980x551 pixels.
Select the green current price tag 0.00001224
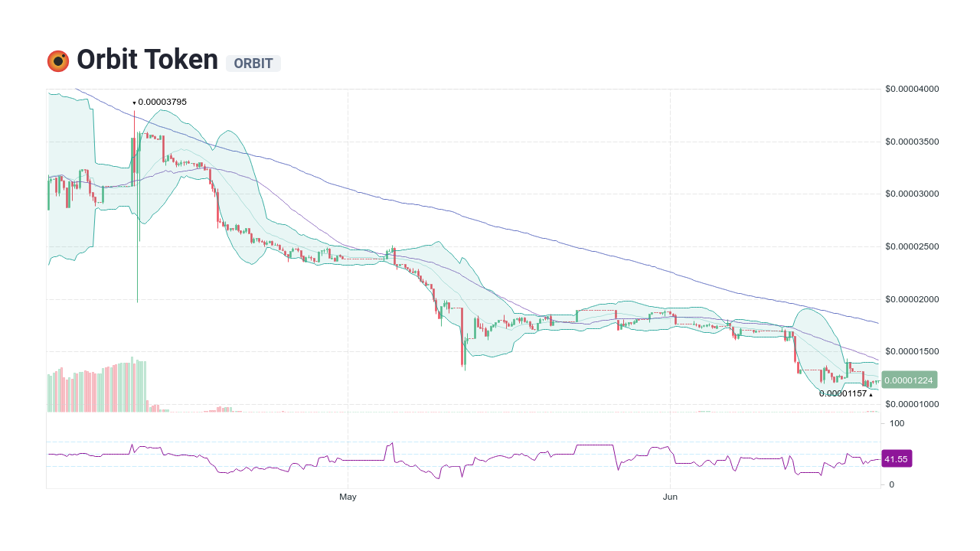[911, 378]
